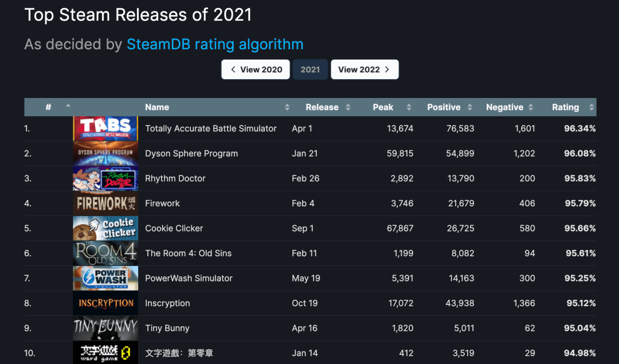The width and height of the screenshot is (619, 364).
Task: Select the current 2021 year tab
Action: point(310,69)
